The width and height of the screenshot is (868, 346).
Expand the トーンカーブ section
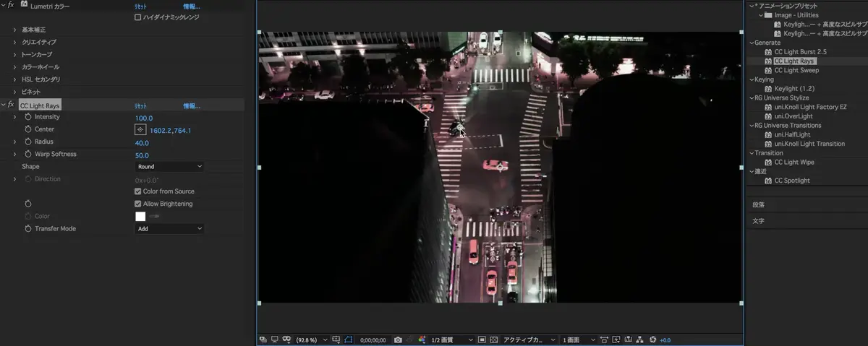pyautogui.click(x=15, y=55)
